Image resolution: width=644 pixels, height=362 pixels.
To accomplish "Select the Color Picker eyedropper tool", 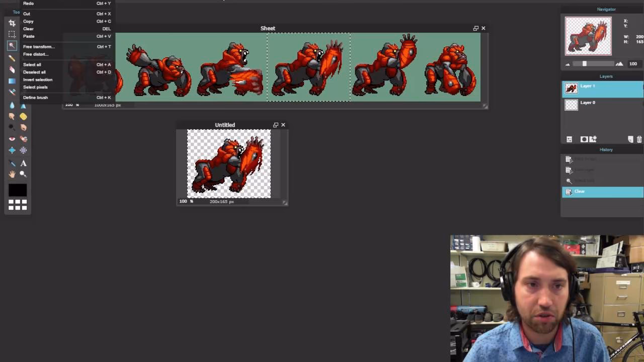I will [x=12, y=163].
